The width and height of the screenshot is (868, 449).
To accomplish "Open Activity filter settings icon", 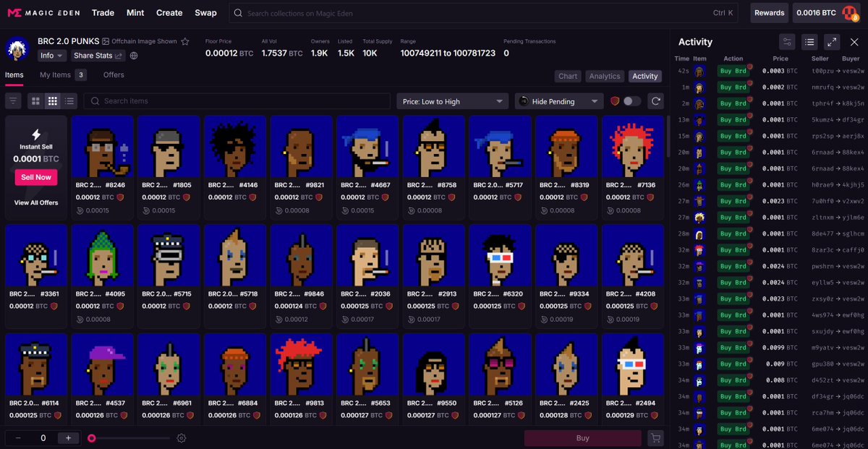I will tap(787, 42).
